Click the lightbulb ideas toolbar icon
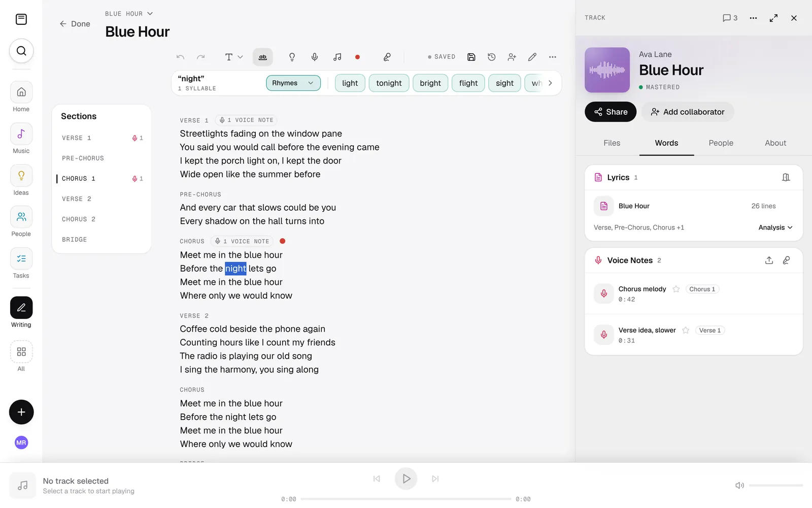812x508 pixels. (x=292, y=57)
